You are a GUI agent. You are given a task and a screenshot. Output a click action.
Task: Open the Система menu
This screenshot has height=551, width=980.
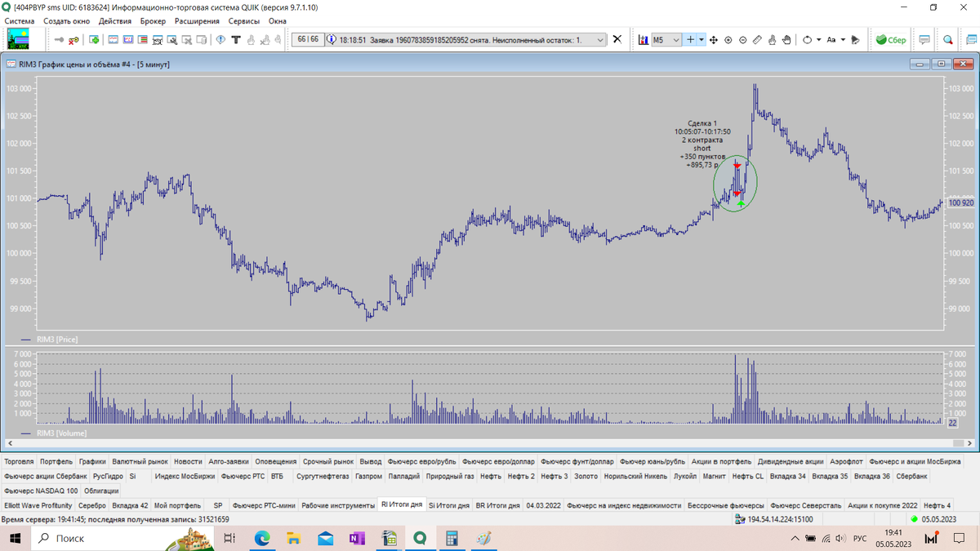coord(20,20)
